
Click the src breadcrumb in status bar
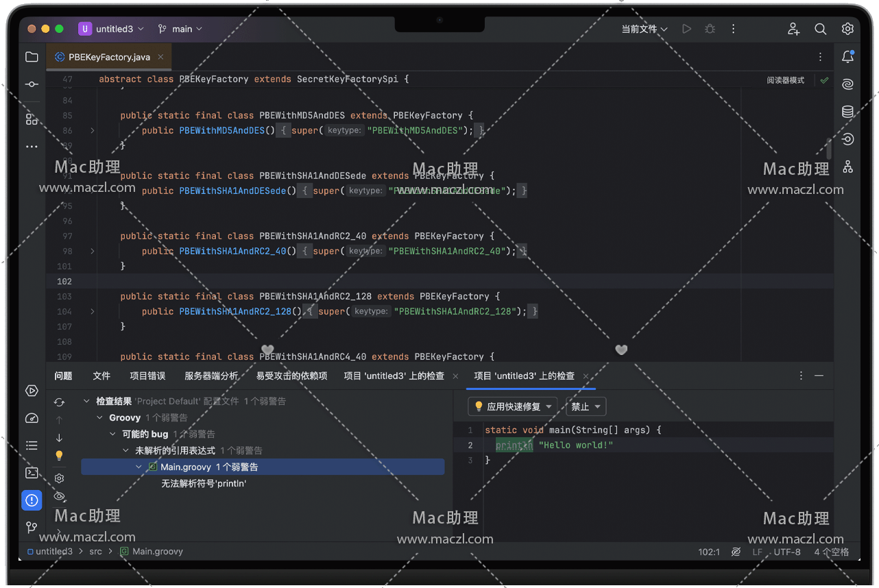(95, 551)
